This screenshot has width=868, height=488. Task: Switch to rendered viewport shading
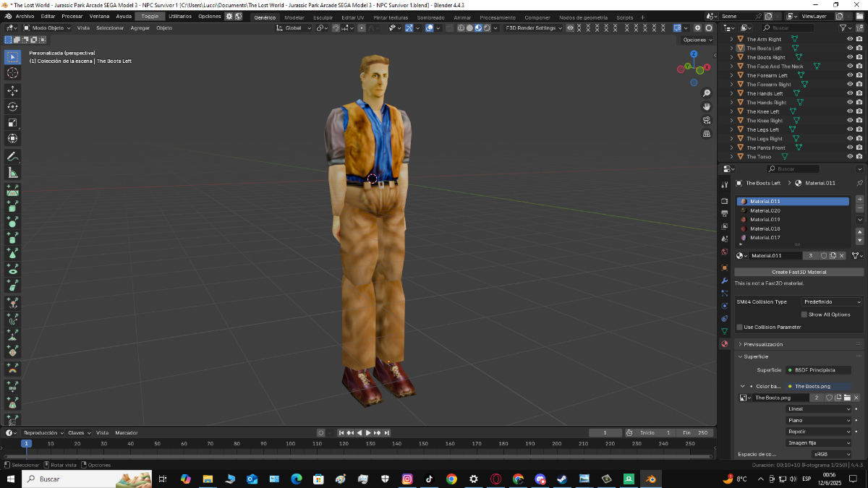coord(487,28)
